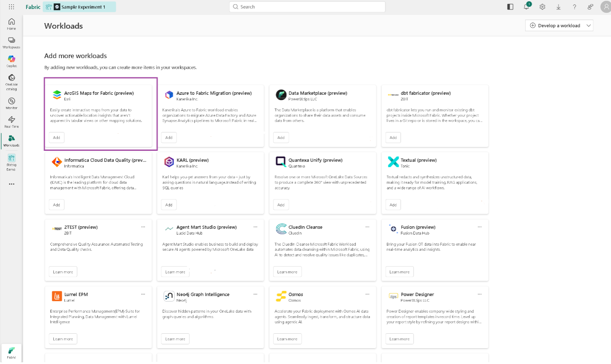Open more options for 2TEST workload
Image resolution: width=611 pixels, height=364 pixels.
click(143, 227)
